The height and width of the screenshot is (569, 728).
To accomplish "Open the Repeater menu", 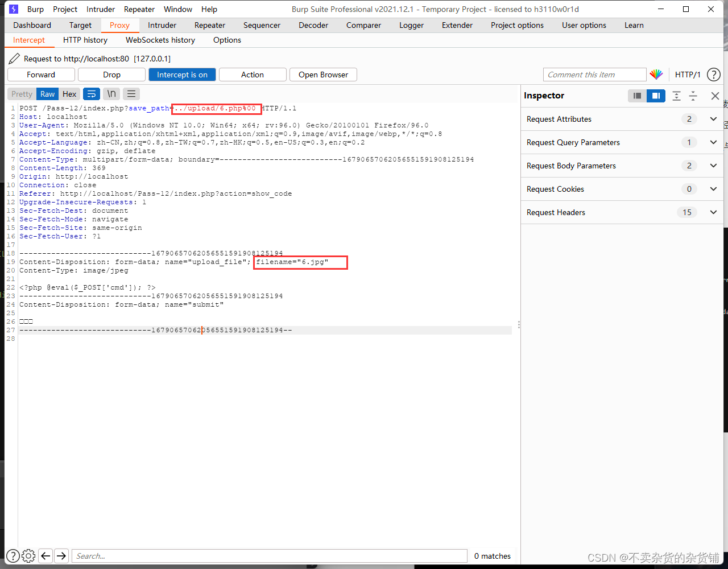I will tap(139, 9).
